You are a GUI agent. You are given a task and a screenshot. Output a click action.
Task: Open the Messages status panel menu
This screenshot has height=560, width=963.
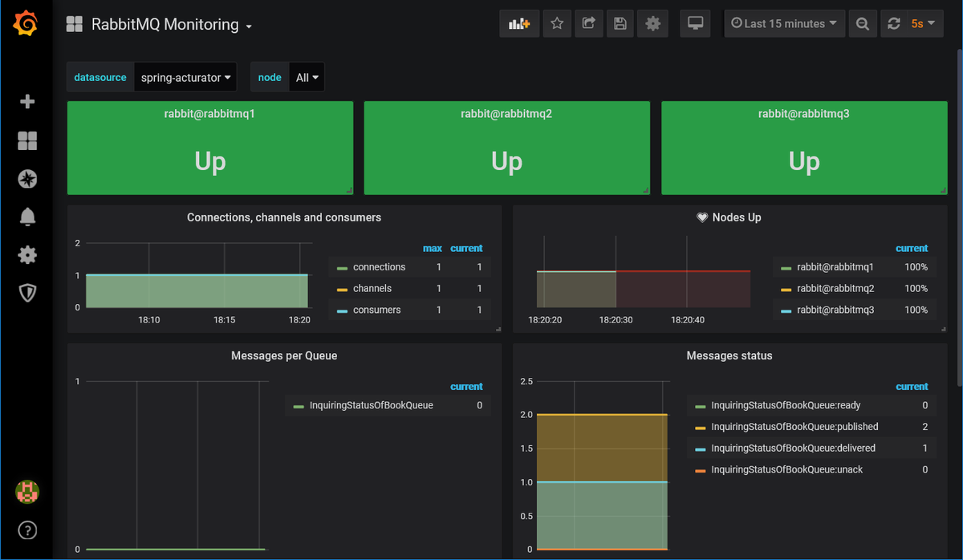coord(729,355)
